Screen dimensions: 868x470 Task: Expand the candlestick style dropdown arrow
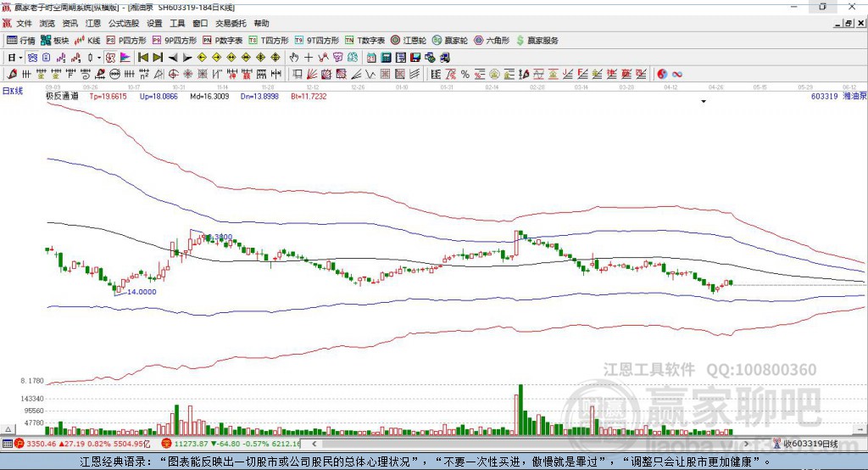[99, 58]
